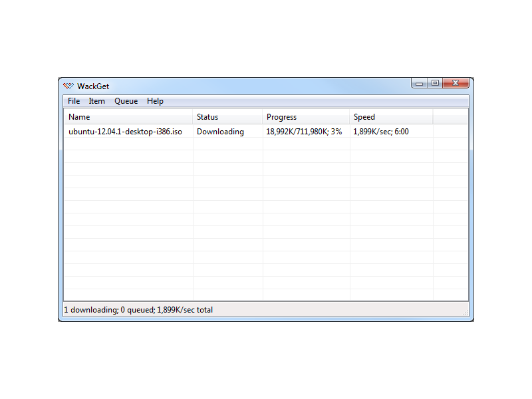Viewport: 532px width, 399px height.
Task: Click the Speed column header
Action: [391, 117]
